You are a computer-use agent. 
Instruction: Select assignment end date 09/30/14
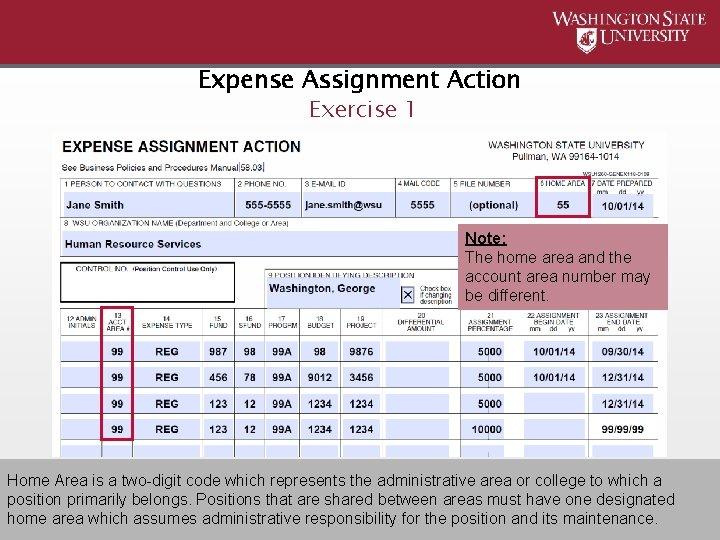pyautogui.click(x=622, y=351)
